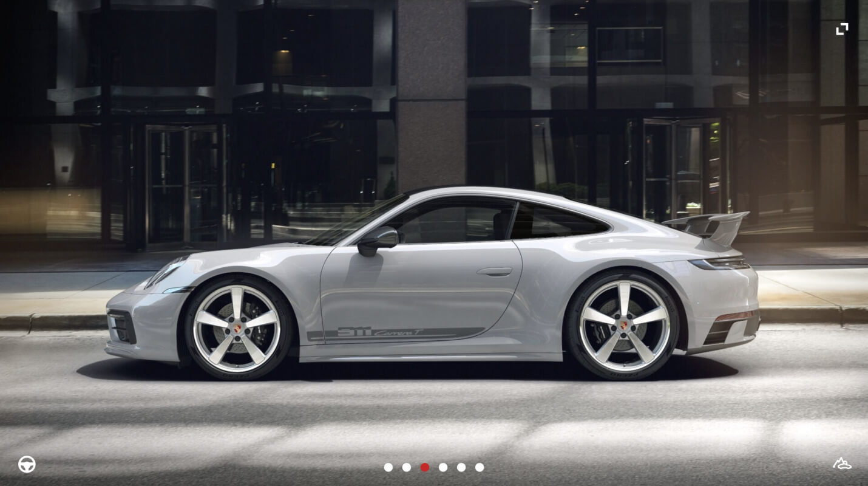Viewport: 868px width, 486px height.
Task: Click the front wheel Porsche crest cap
Action: click(x=237, y=329)
